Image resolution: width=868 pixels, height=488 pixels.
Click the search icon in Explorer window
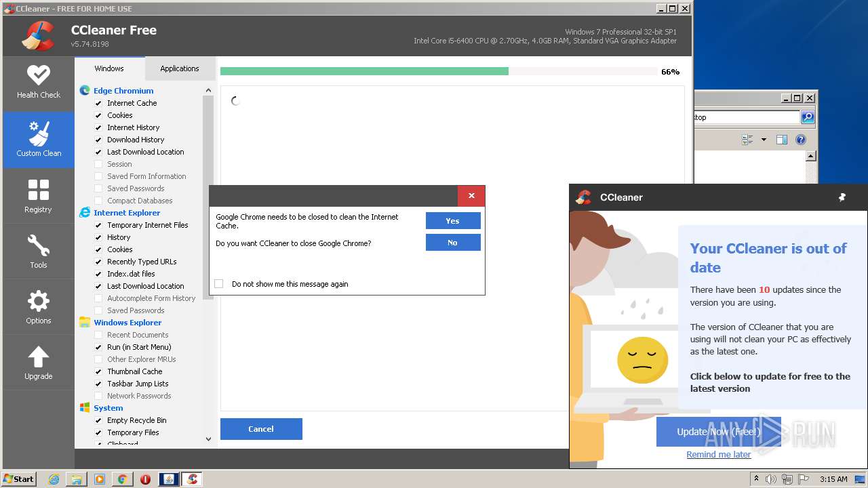coord(807,117)
